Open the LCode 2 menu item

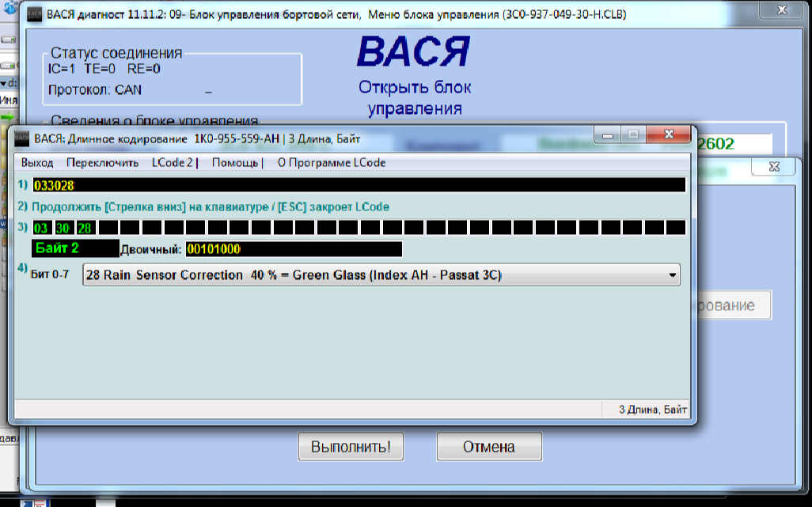tap(175, 162)
